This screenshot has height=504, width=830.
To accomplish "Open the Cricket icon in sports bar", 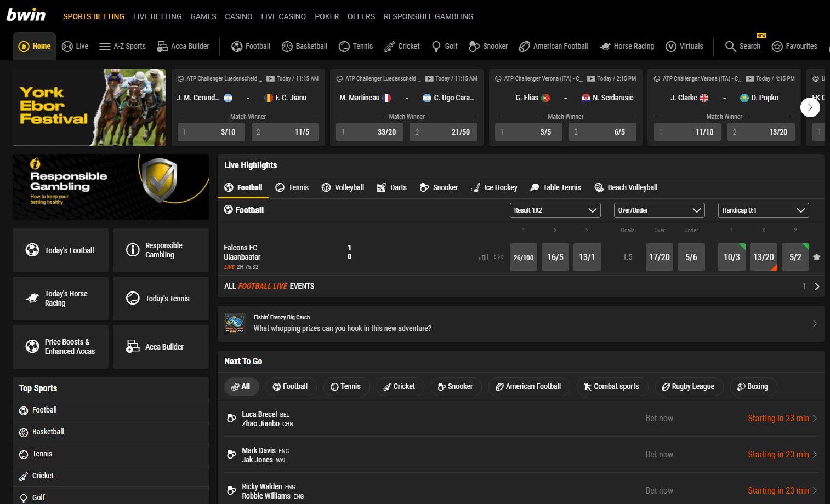I will (389, 47).
